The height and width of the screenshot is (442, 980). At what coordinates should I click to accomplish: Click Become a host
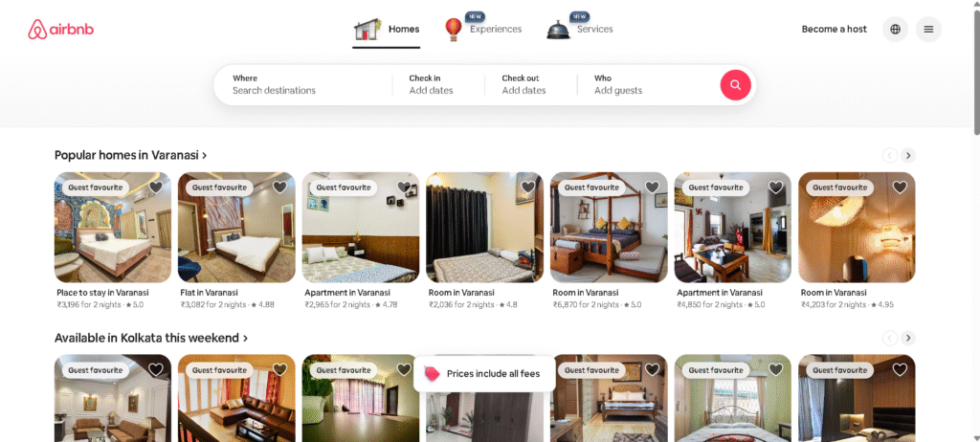click(x=834, y=30)
